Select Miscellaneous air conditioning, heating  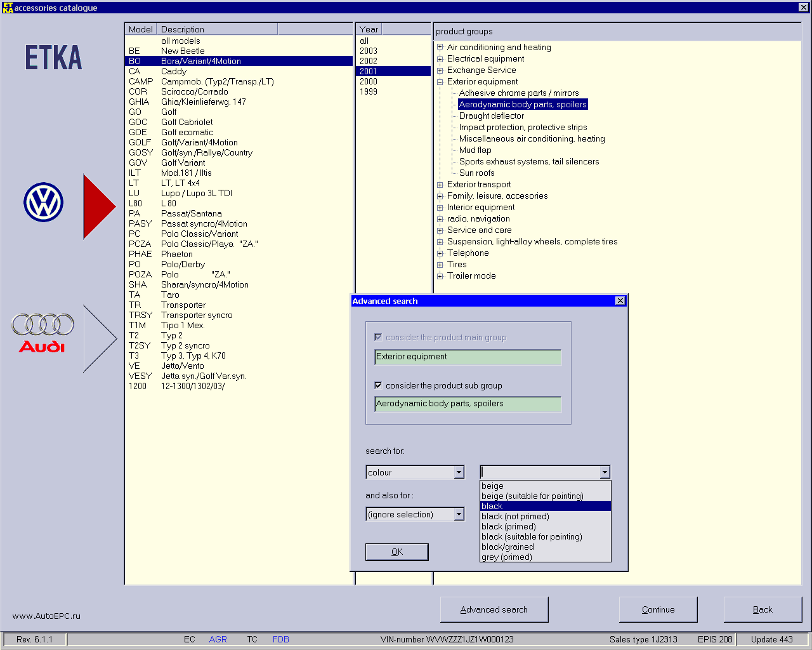[x=532, y=138]
